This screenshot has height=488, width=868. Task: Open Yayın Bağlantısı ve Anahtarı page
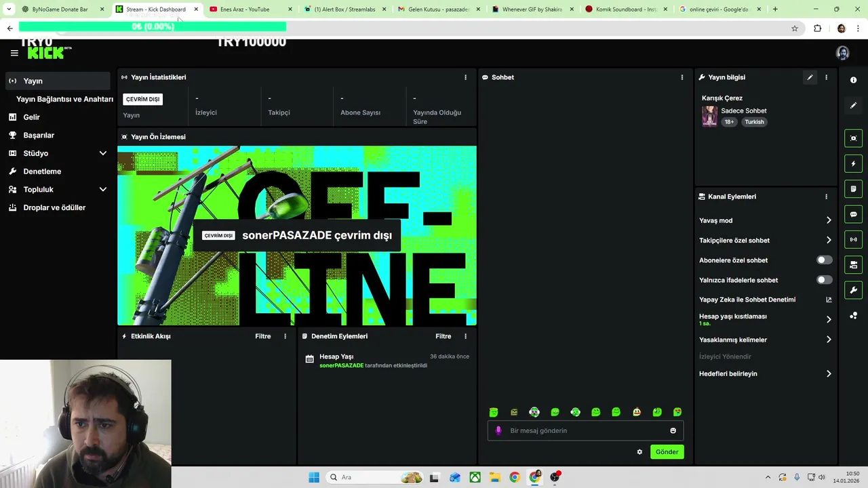pyautogui.click(x=64, y=99)
